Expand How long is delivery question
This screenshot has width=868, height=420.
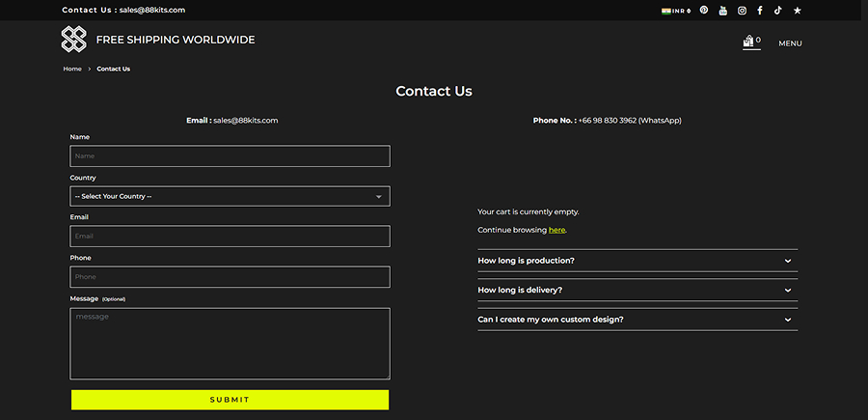pyautogui.click(x=637, y=290)
